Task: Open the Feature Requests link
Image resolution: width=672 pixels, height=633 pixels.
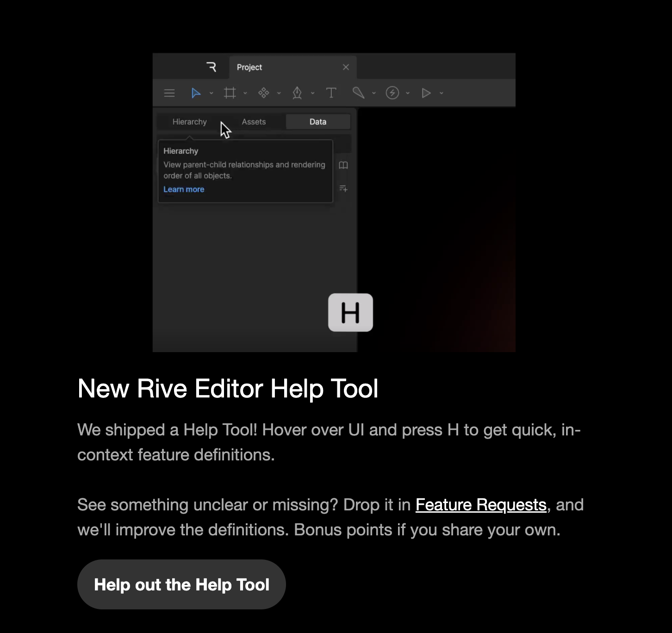Action: [481, 505]
